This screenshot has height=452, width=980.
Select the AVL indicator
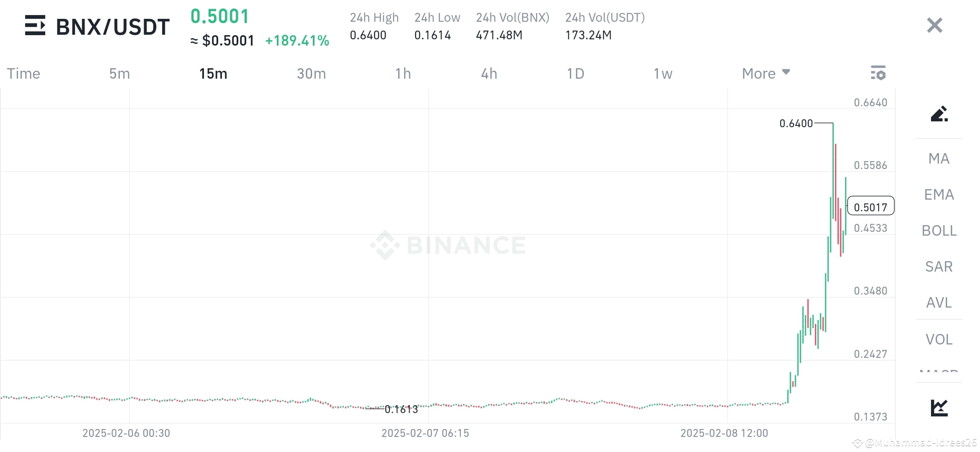[939, 303]
